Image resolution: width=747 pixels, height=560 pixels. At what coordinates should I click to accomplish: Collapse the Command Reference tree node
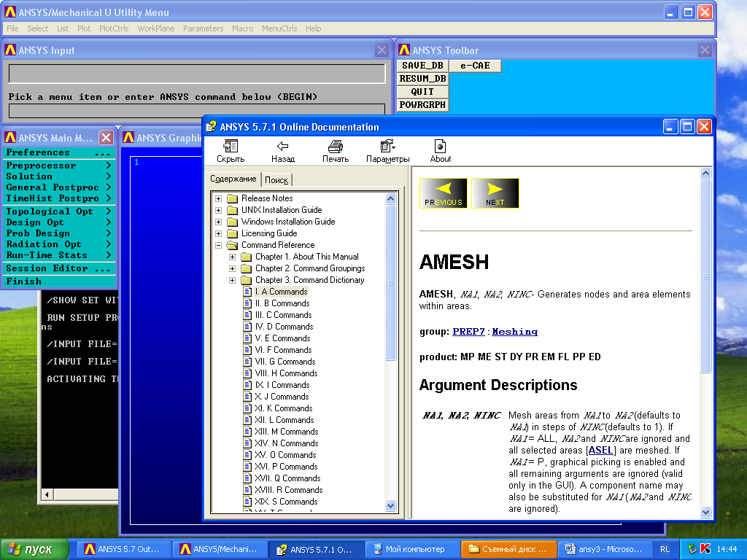click(x=218, y=245)
